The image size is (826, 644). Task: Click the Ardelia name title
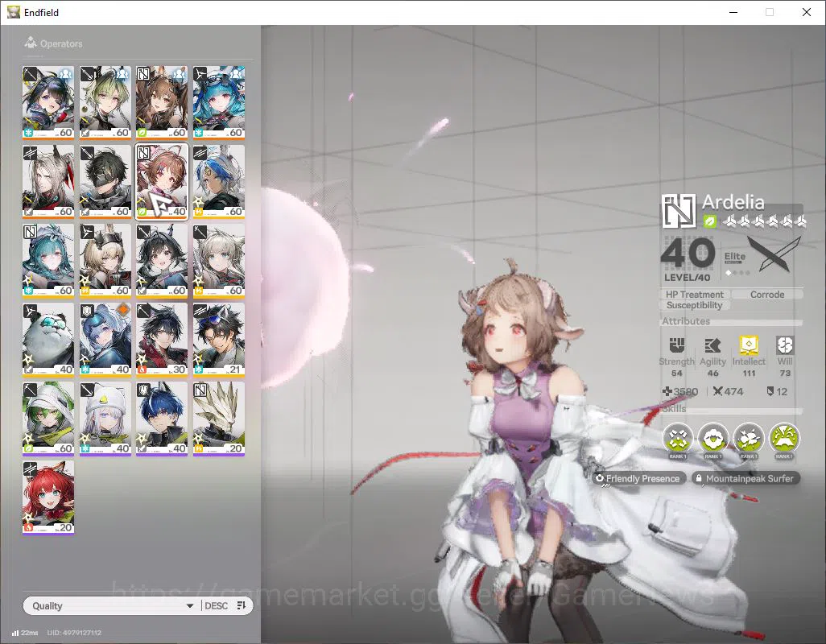pos(733,202)
